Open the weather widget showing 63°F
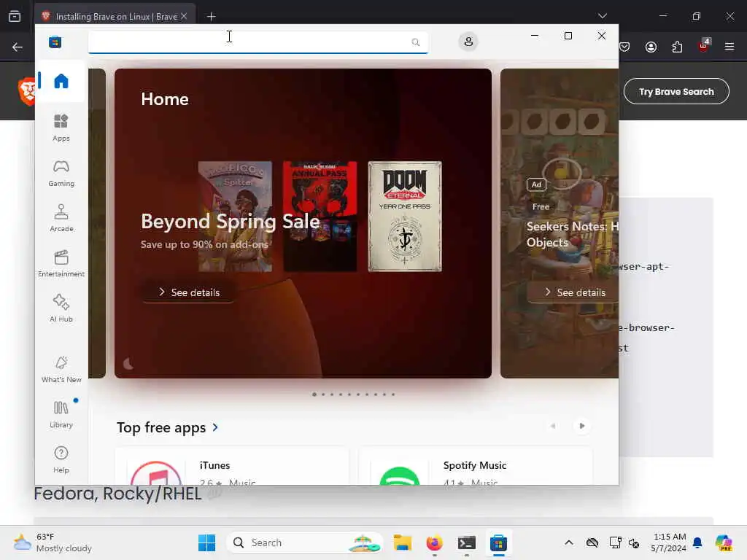 [53, 542]
